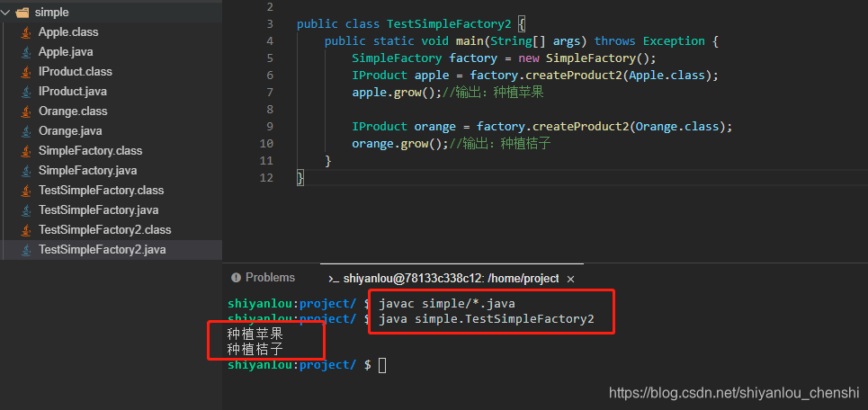This screenshot has height=410, width=868.
Task: Click the terminal tab prompt icon
Action: 333,279
